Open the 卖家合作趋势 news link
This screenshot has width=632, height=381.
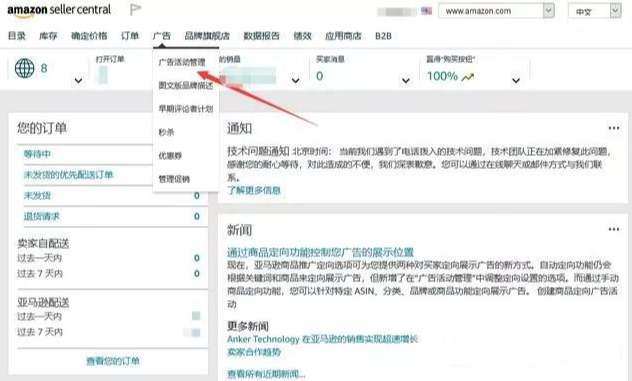coord(254,352)
